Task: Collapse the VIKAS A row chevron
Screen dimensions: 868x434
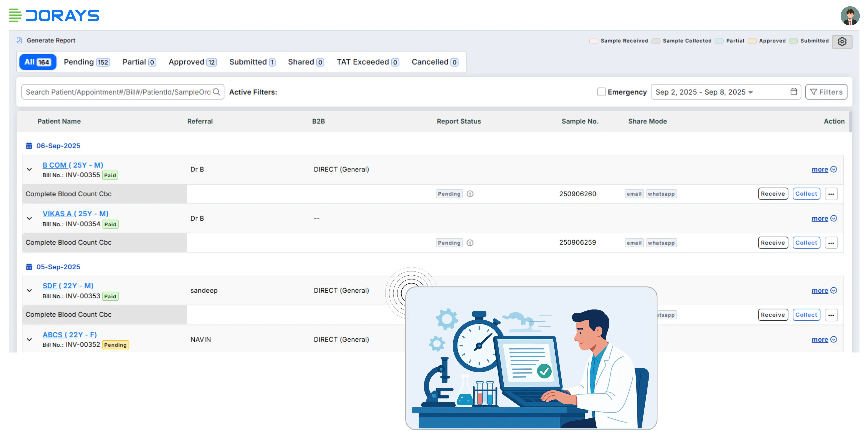Action: coord(29,218)
